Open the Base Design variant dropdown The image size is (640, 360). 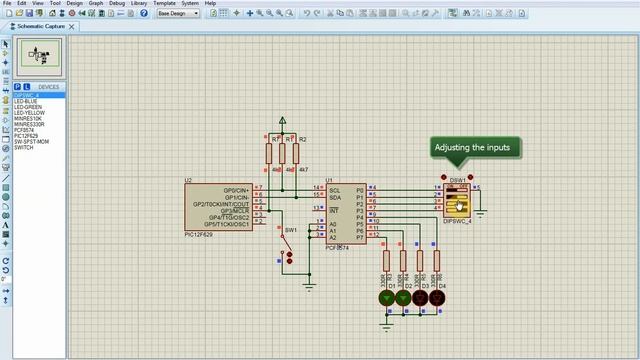click(x=178, y=13)
